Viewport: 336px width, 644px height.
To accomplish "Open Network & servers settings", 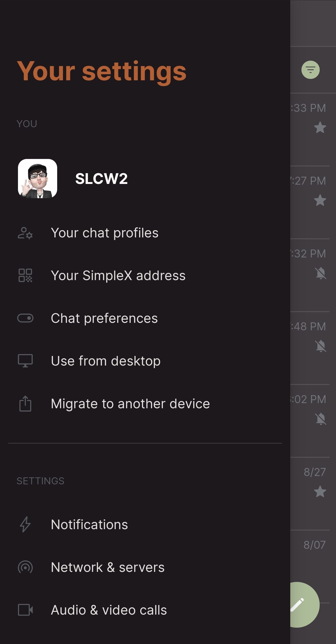I will (108, 567).
